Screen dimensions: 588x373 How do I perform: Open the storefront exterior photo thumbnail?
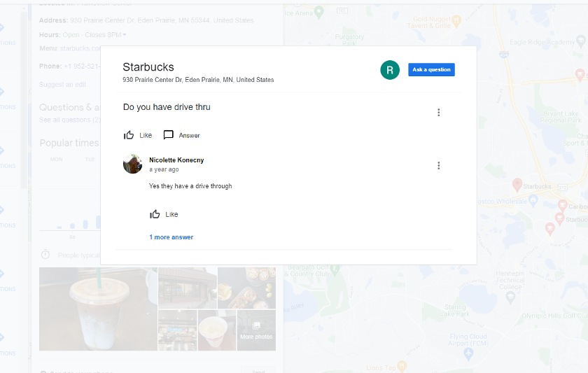coord(188,288)
